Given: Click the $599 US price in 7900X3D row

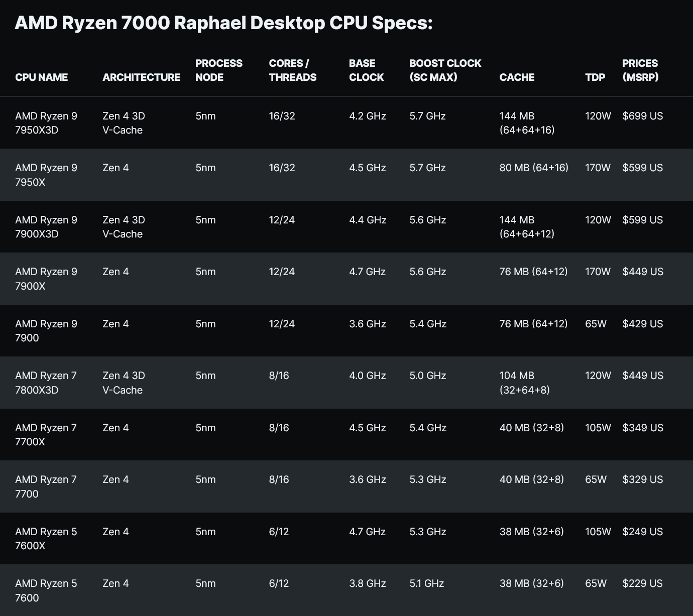Looking at the screenshot, I should 643,220.
